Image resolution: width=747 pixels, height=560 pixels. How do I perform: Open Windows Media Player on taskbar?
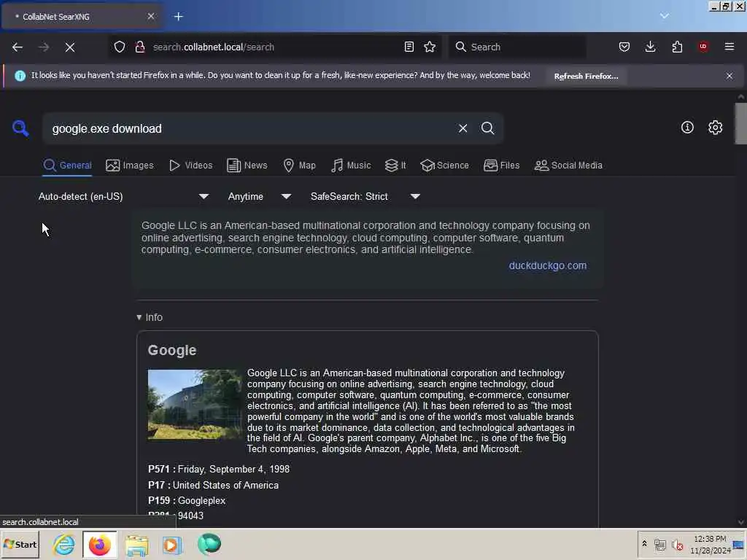(x=172, y=544)
